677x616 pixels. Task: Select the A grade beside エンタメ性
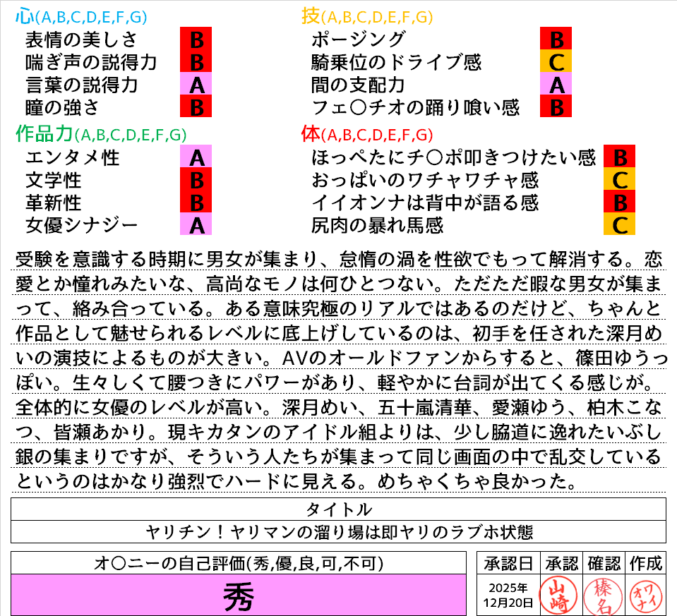197,157
